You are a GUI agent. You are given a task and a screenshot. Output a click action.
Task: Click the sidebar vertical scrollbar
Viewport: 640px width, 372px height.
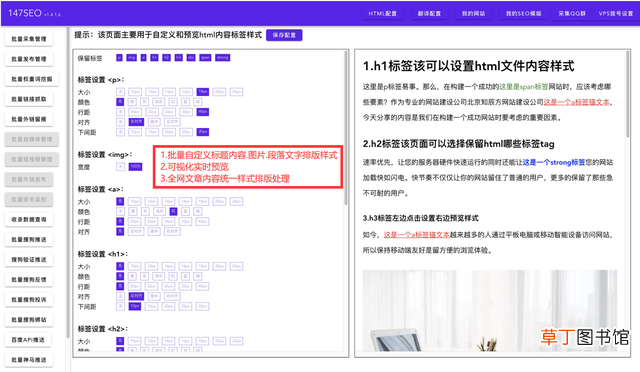coord(68,183)
